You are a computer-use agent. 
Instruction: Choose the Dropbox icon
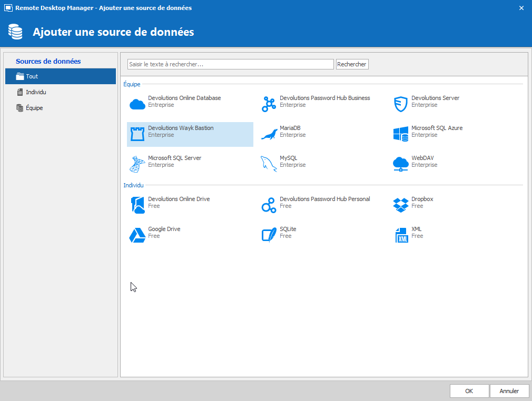401,205
